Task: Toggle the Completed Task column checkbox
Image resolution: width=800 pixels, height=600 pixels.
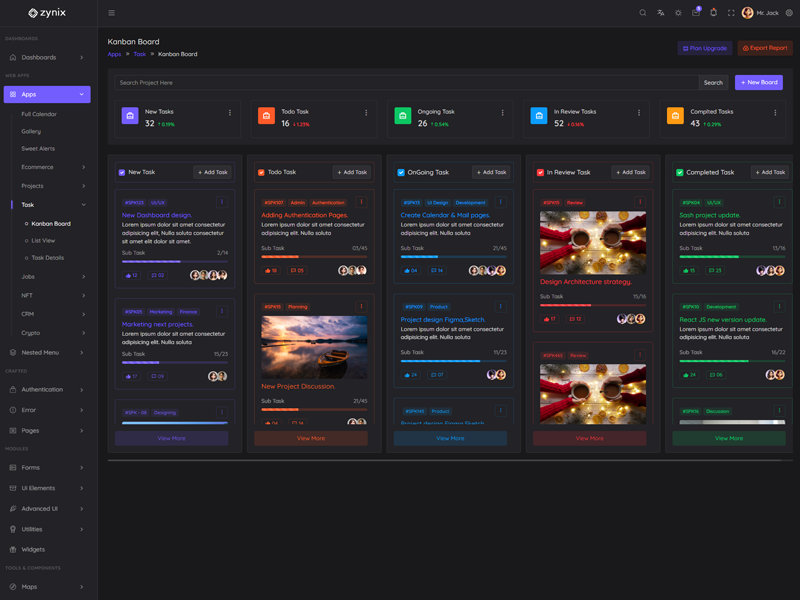Action: click(x=680, y=172)
